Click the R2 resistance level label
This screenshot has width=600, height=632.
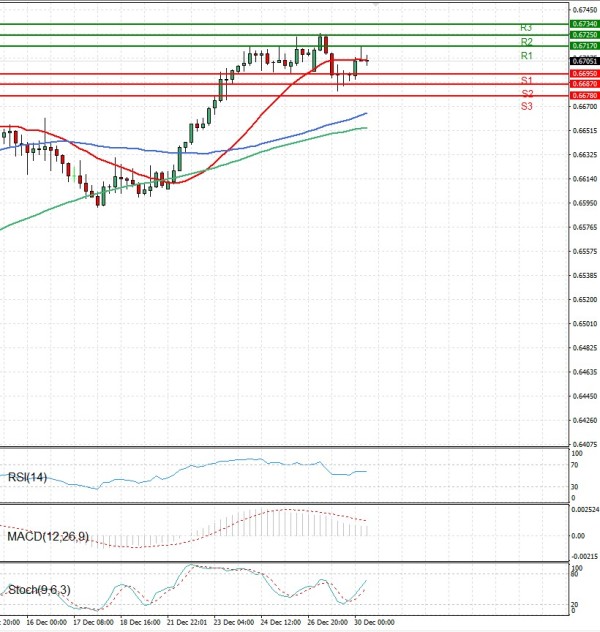(526, 42)
